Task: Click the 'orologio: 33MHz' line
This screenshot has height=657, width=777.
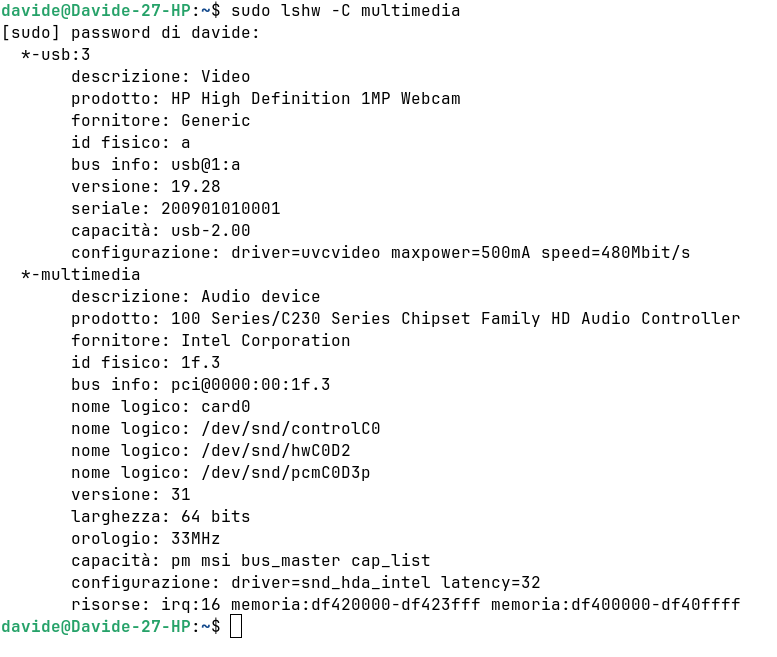Action: pyautogui.click(x=146, y=539)
